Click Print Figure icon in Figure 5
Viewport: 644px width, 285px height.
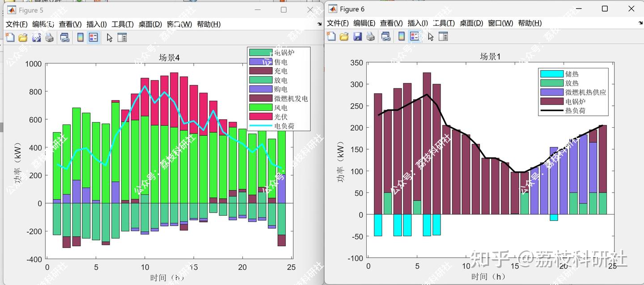49,38
